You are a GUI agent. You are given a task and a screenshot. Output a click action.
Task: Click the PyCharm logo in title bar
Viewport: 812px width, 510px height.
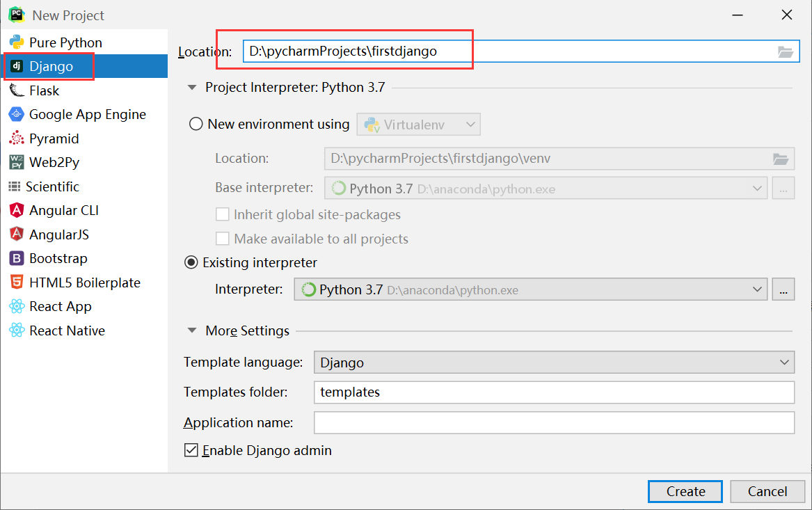[x=17, y=15]
